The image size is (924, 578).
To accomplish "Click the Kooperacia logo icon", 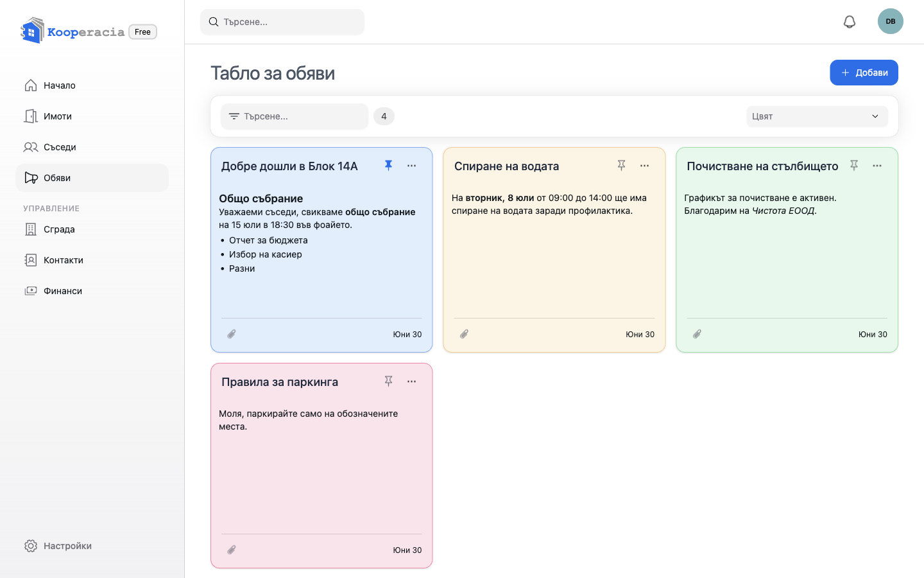I will tap(32, 31).
